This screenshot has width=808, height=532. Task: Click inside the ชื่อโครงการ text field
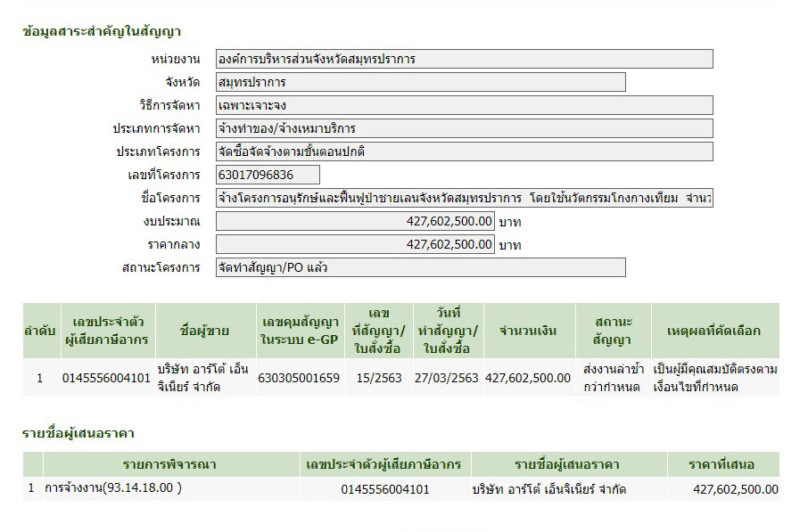(464, 198)
